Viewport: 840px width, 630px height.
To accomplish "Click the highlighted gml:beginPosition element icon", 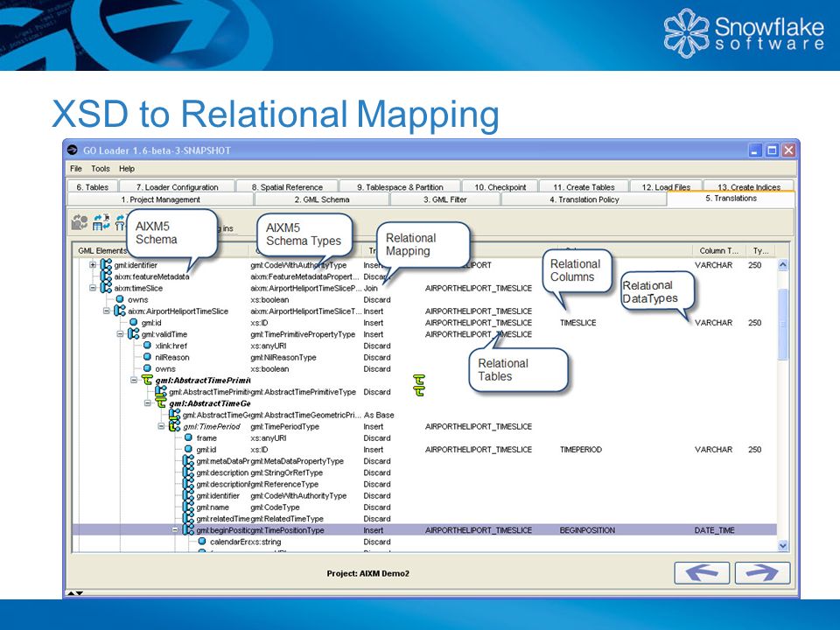I will (x=188, y=530).
